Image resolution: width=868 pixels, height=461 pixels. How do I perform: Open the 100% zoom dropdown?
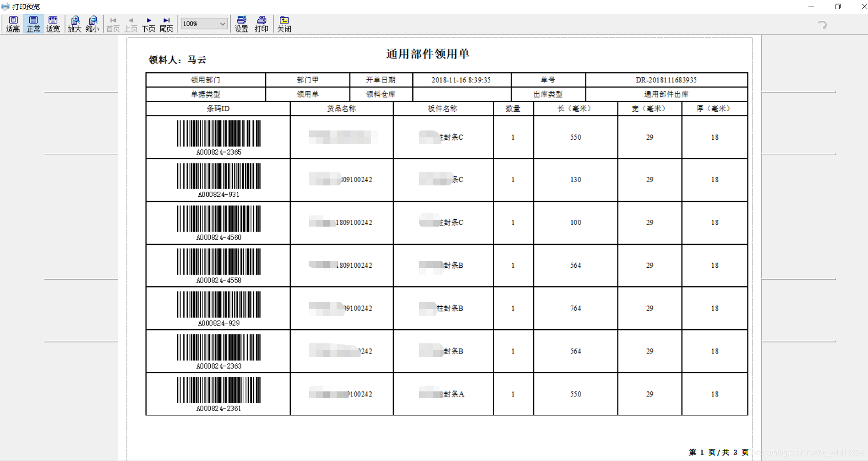(204, 23)
